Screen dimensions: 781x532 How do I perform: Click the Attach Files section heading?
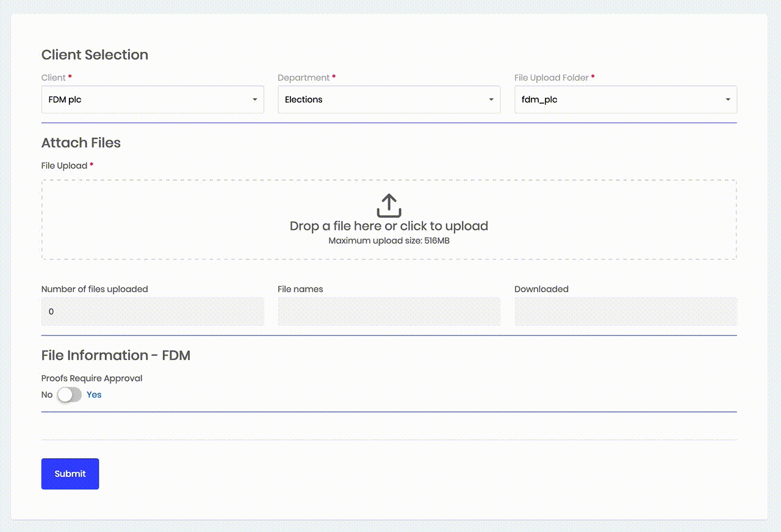click(81, 143)
